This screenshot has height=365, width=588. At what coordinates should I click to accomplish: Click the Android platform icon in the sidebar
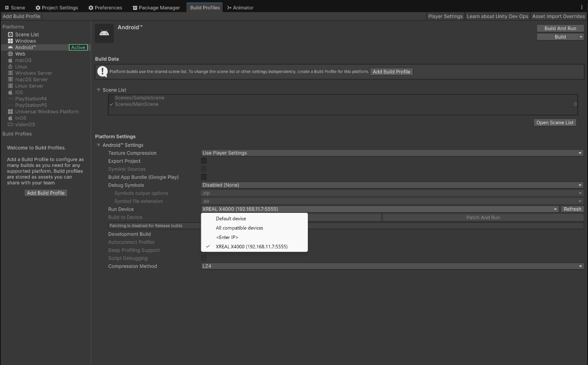click(x=10, y=48)
